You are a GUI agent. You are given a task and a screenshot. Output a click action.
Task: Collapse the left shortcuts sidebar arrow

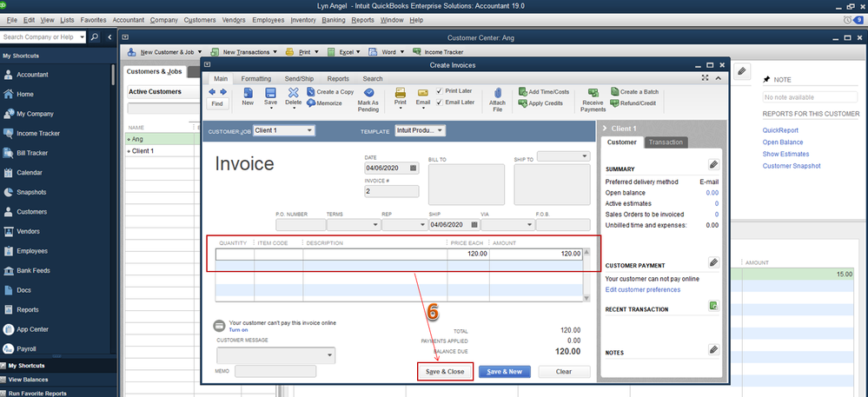click(x=109, y=37)
